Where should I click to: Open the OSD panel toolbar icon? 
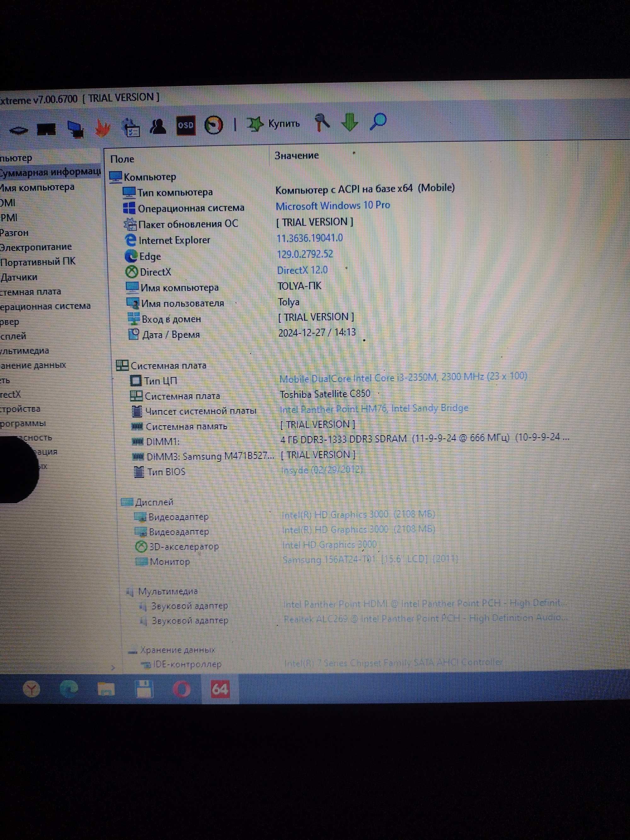(186, 126)
